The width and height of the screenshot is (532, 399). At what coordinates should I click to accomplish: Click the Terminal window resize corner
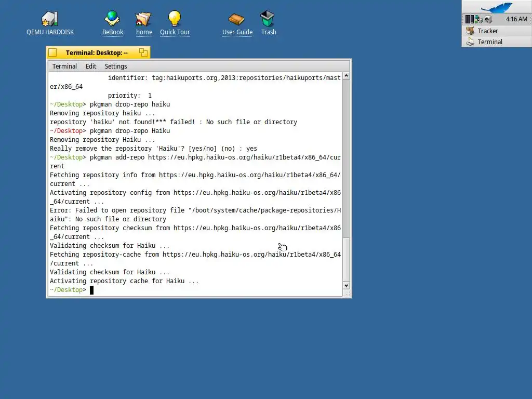[x=347, y=294]
